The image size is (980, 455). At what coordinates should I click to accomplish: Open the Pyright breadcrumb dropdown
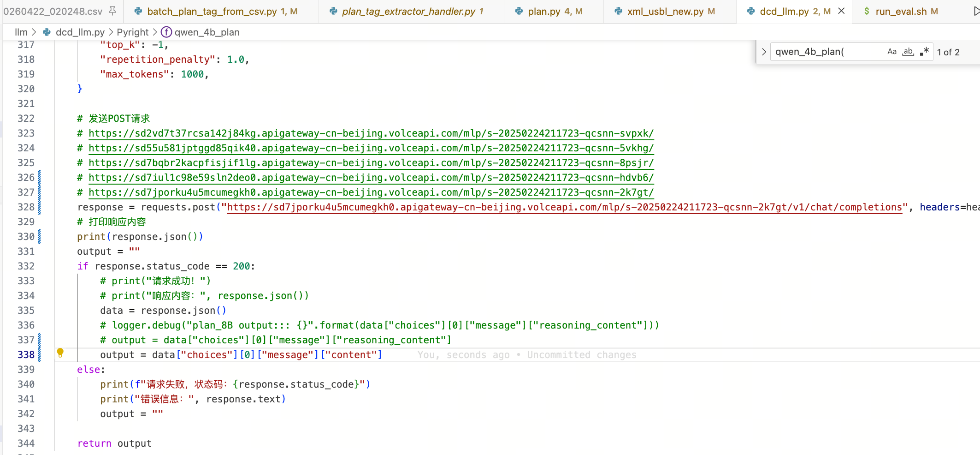(132, 32)
